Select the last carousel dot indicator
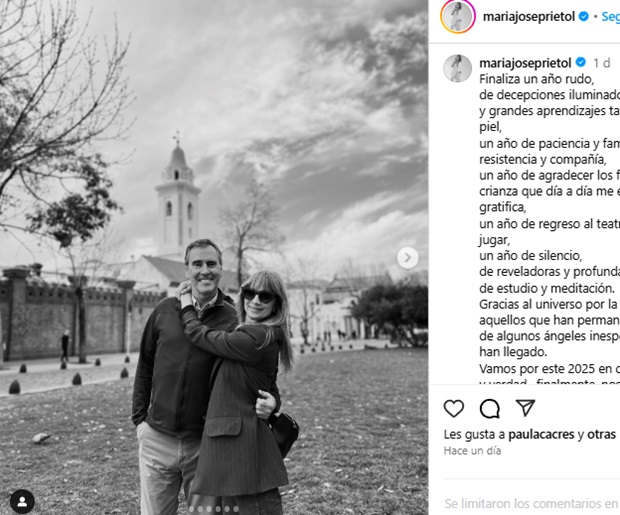The width and height of the screenshot is (620, 515). click(236, 509)
